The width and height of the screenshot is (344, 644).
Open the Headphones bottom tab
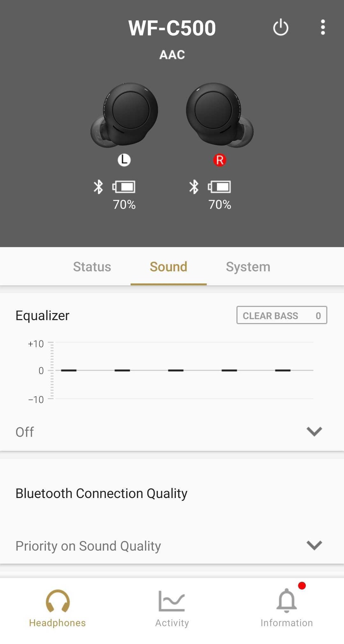57,608
